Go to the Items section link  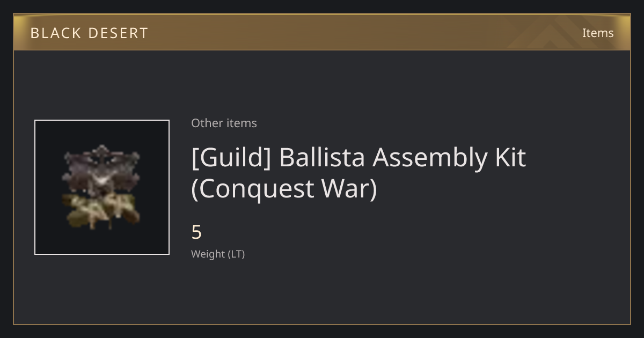598,33
